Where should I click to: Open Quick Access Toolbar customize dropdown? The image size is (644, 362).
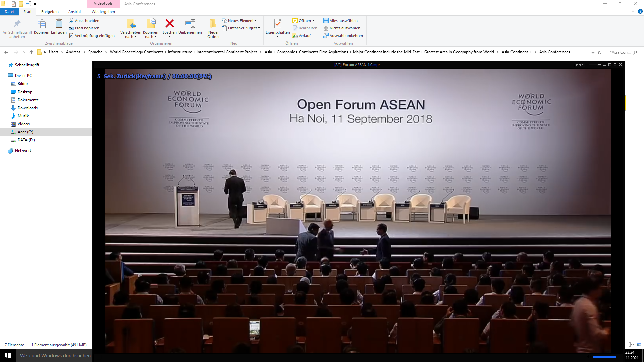(35, 4)
